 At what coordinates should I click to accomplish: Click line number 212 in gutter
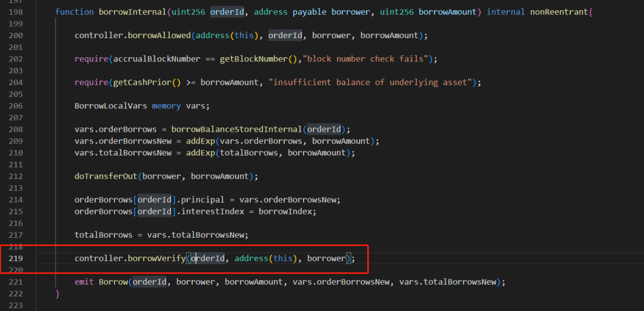click(x=16, y=176)
